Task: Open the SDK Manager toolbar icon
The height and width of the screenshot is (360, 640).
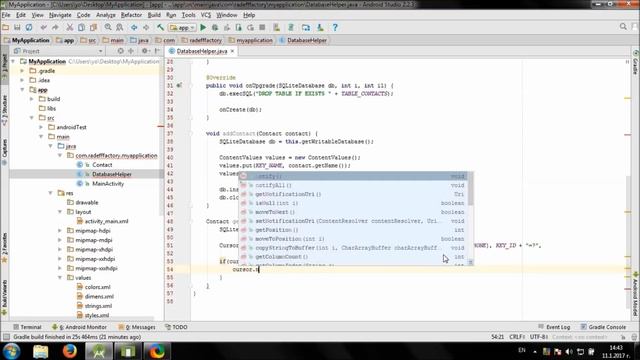Action: [320, 27]
